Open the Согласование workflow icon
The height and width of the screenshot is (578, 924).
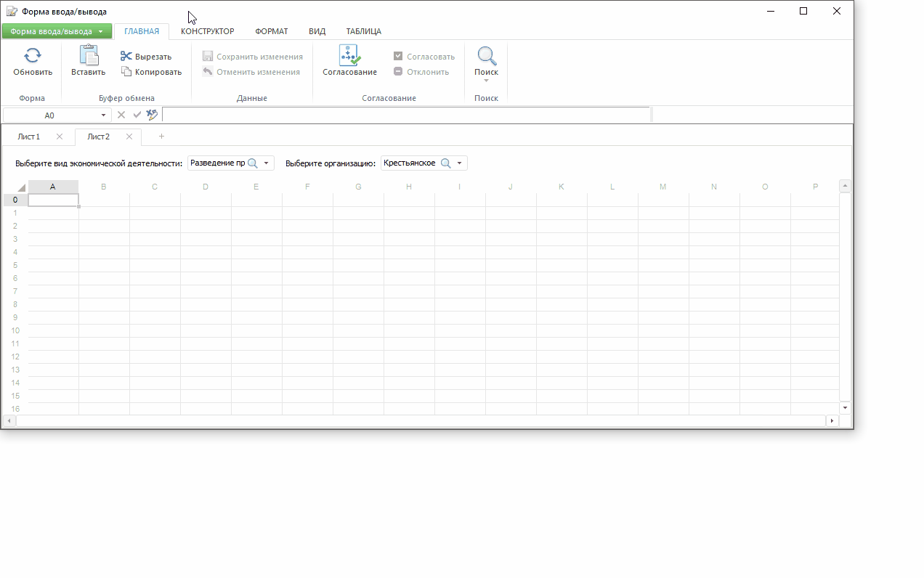click(349, 56)
